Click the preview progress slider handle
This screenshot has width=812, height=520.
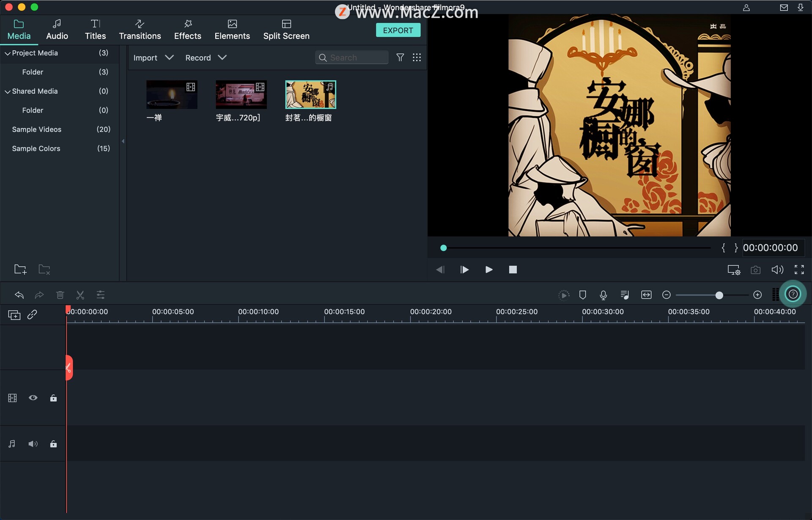tap(443, 248)
